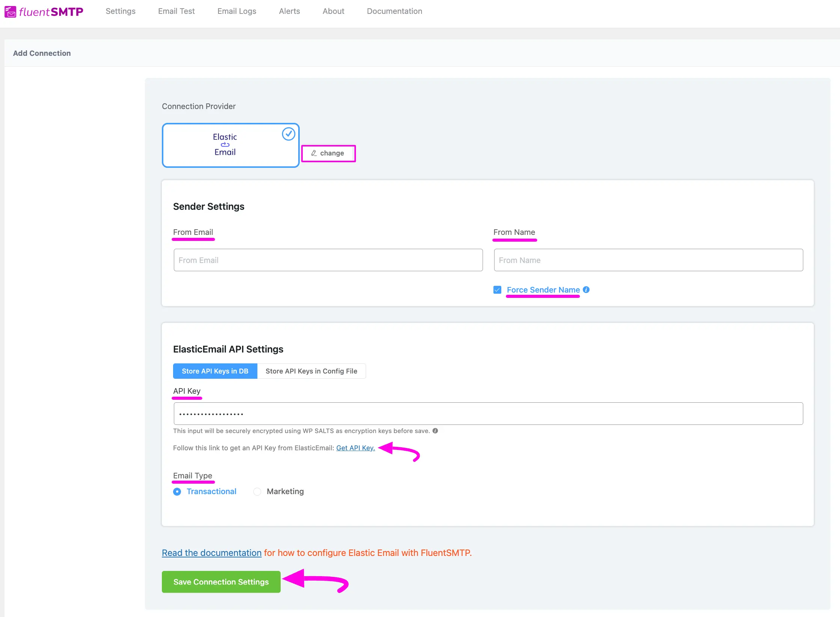Open the Settings menu item
840x617 pixels.
tap(120, 11)
